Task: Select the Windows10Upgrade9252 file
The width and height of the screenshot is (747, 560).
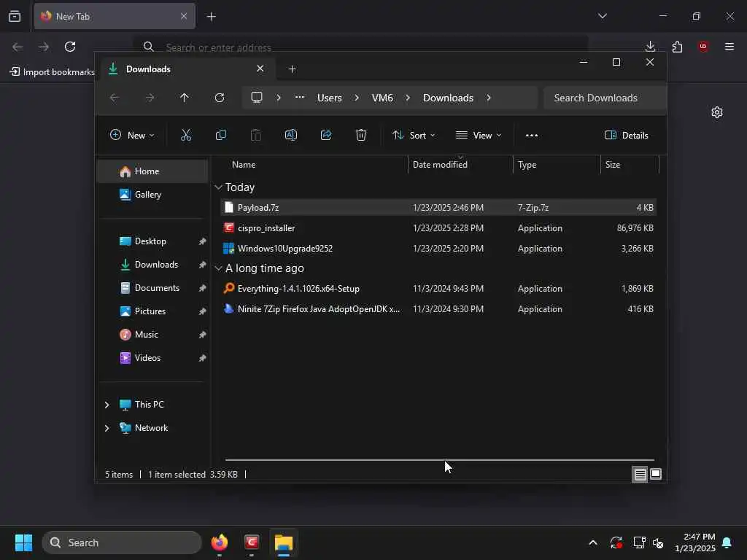Action: click(x=438, y=249)
